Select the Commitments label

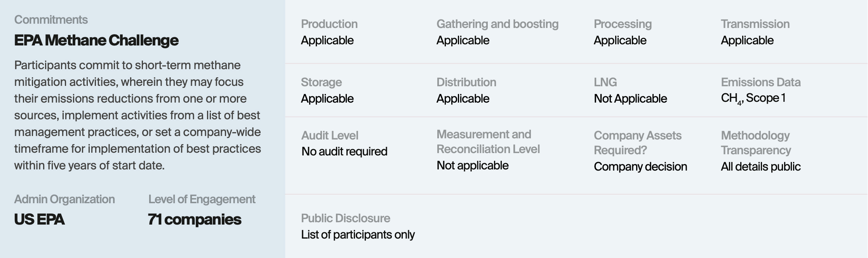coord(51,20)
